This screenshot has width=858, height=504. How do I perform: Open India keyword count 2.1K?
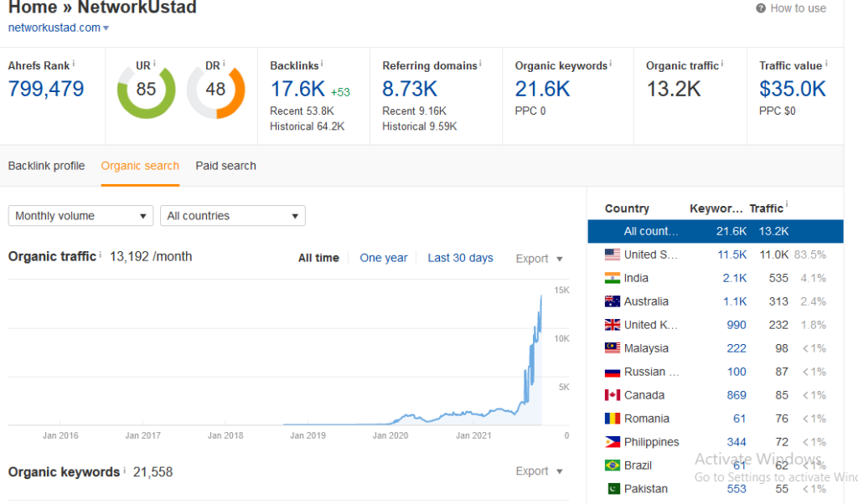pyautogui.click(x=735, y=278)
